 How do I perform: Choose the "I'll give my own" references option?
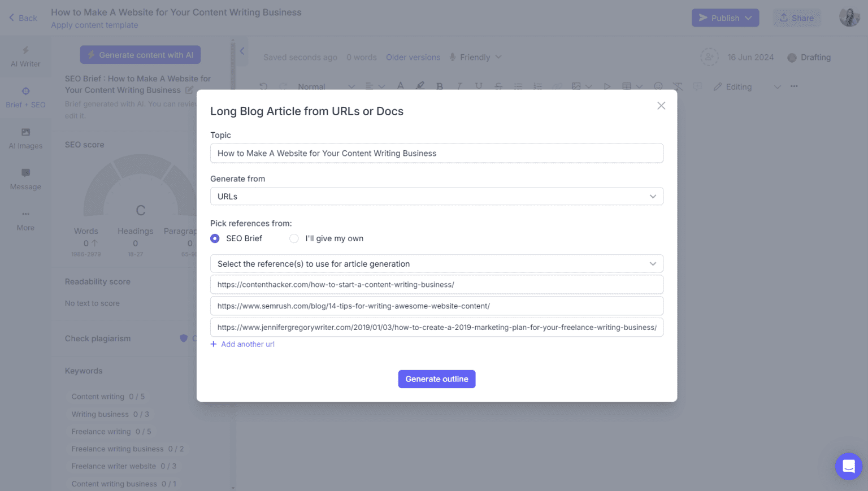tap(294, 238)
